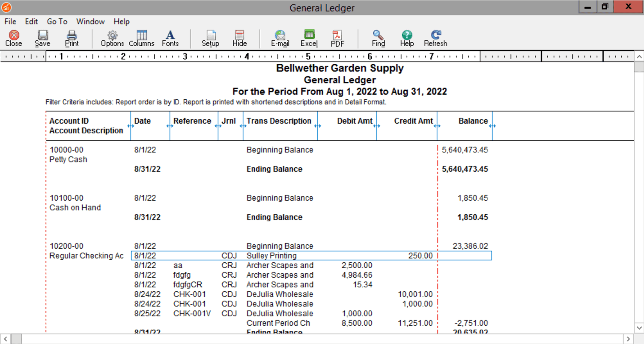Select account 10200-00 row

(66, 246)
